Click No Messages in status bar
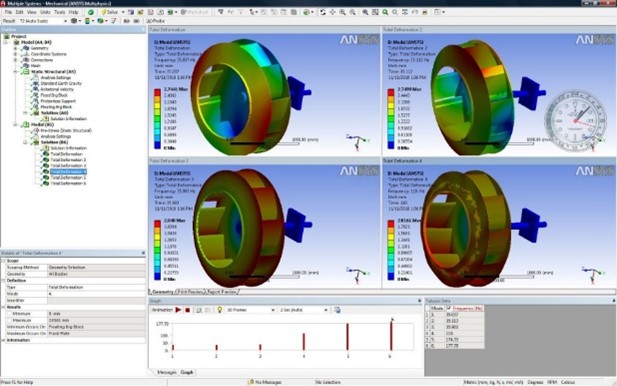 point(265,382)
